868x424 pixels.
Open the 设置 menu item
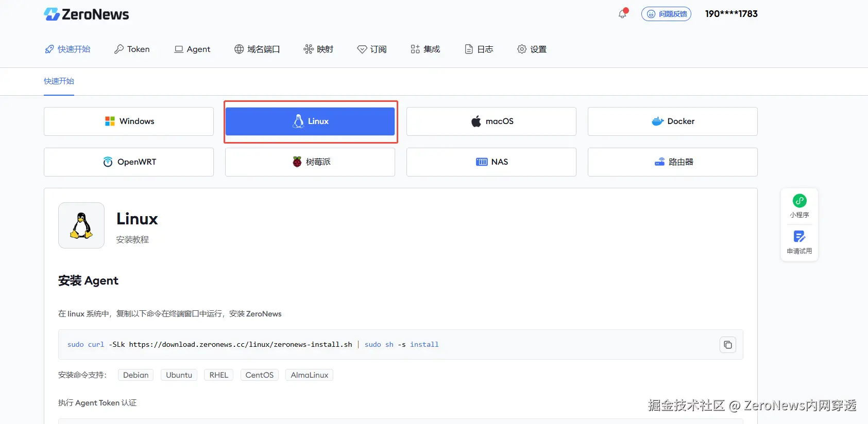[x=532, y=49]
